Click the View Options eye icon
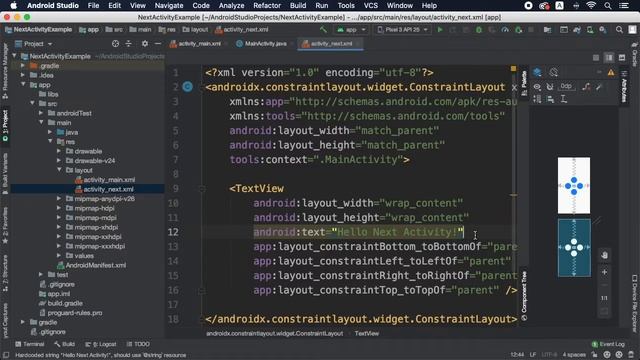 coord(537,87)
